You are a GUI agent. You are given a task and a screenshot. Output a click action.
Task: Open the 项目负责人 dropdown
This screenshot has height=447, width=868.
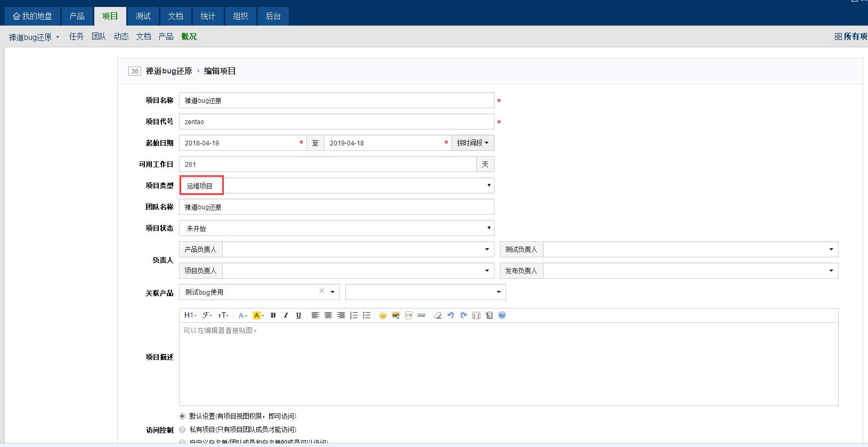pos(358,271)
